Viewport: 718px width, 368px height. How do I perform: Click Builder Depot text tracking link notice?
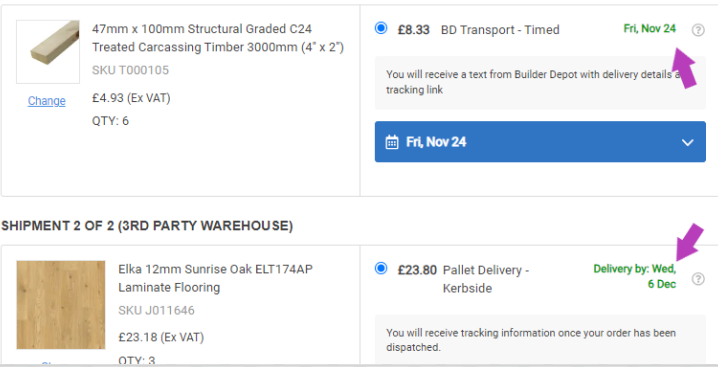point(540,82)
